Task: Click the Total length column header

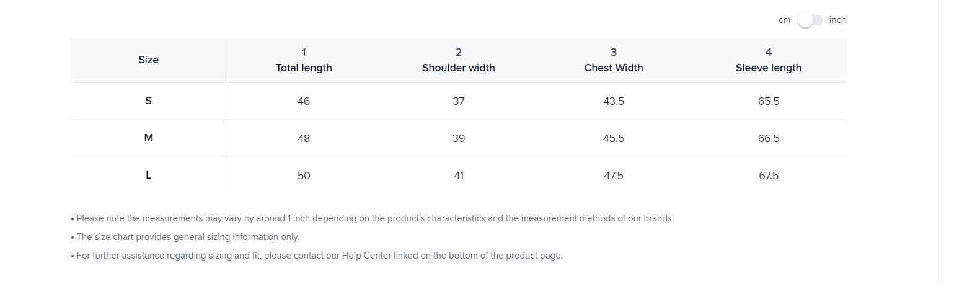Action: [x=304, y=61]
